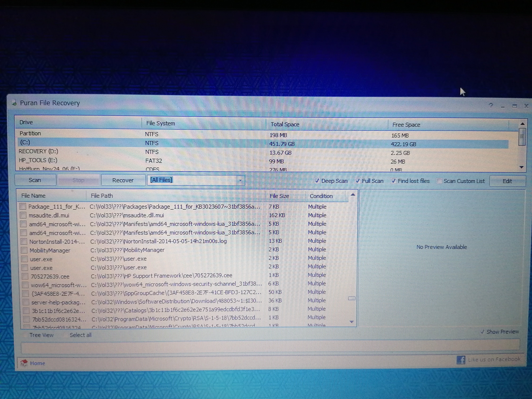Image resolution: width=532 pixels, height=399 pixels.
Task: Click the Puran File Recovery title icon
Action: [14, 103]
